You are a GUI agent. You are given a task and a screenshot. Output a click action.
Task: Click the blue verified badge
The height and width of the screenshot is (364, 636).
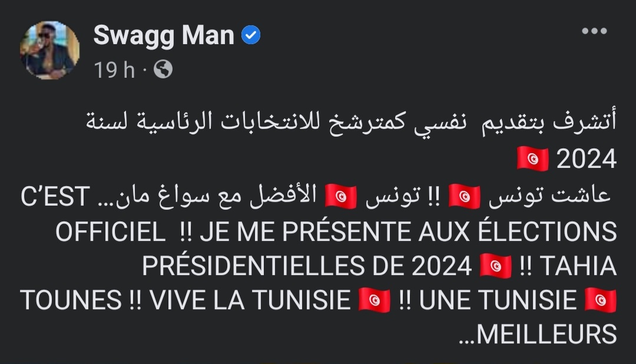coord(252,37)
